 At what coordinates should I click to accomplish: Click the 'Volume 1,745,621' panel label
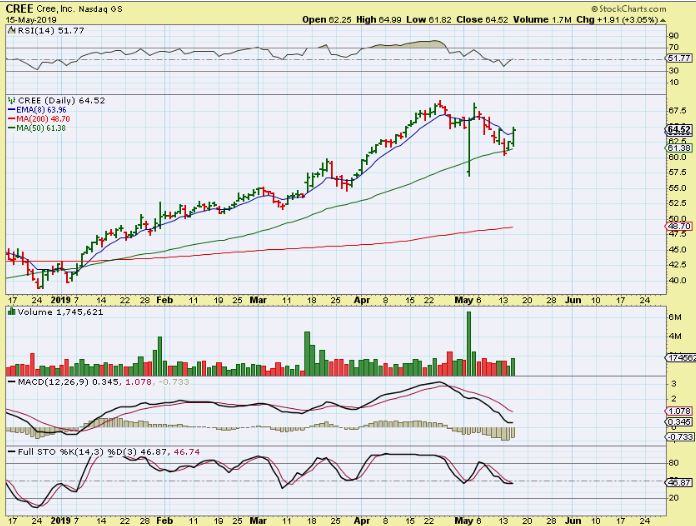pyautogui.click(x=60, y=312)
